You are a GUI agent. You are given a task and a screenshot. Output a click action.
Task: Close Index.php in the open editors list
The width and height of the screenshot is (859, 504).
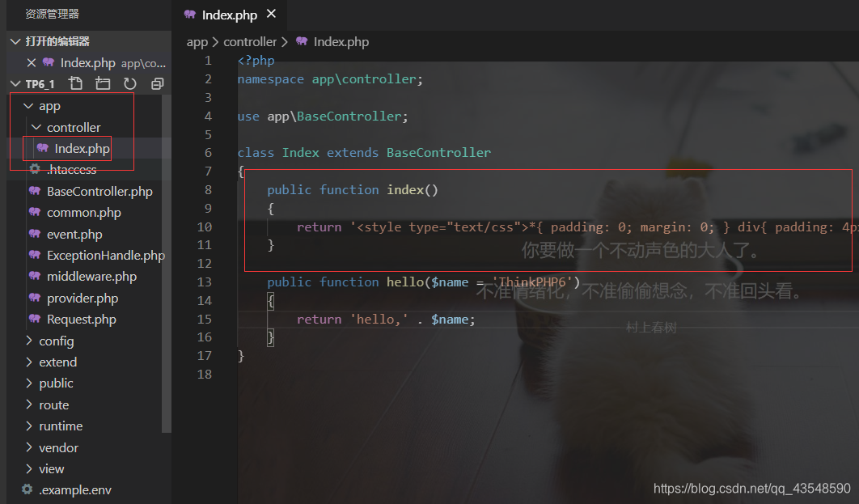[x=32, y=63]
